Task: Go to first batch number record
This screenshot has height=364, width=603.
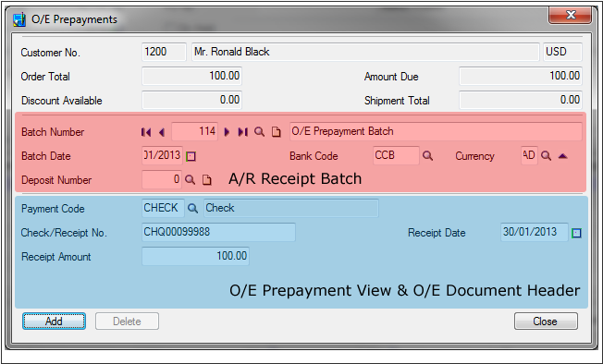Action: tap(146, 132)
